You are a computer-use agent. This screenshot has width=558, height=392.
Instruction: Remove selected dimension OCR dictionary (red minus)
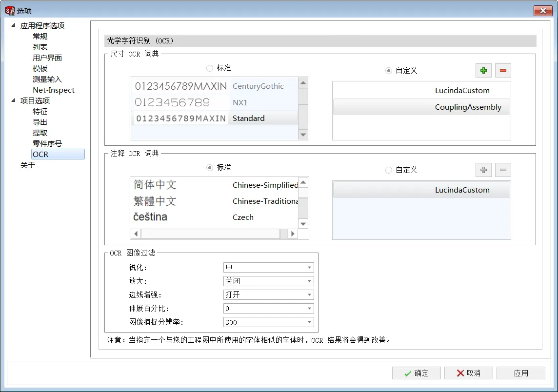[503, 70]
